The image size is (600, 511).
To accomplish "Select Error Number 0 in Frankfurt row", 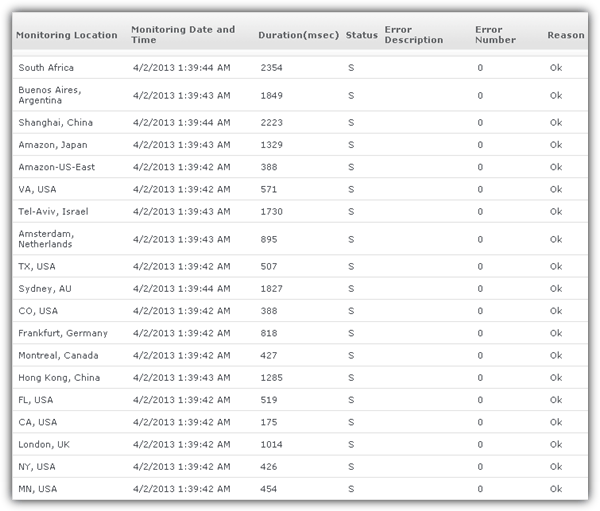I will [480, 333].
